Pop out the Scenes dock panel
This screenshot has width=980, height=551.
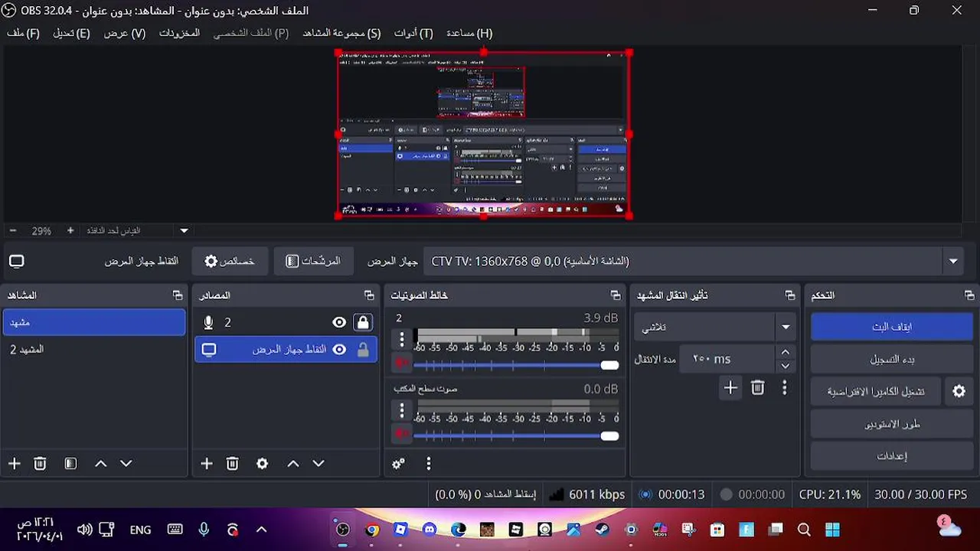(178, 295)
